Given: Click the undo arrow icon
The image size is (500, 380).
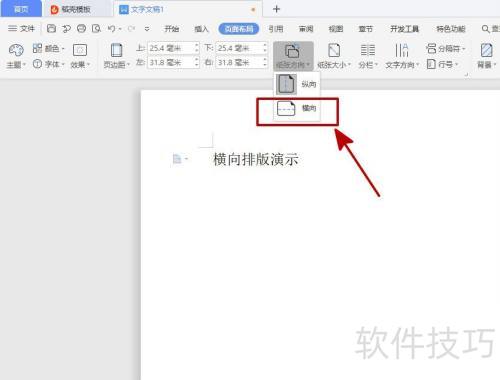Looking at the screenshot, I should click(x=111, y=29).
